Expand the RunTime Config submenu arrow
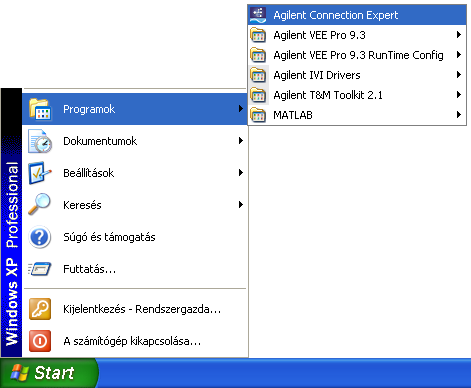This screenshot has width=471, height=388. [459, 55]
